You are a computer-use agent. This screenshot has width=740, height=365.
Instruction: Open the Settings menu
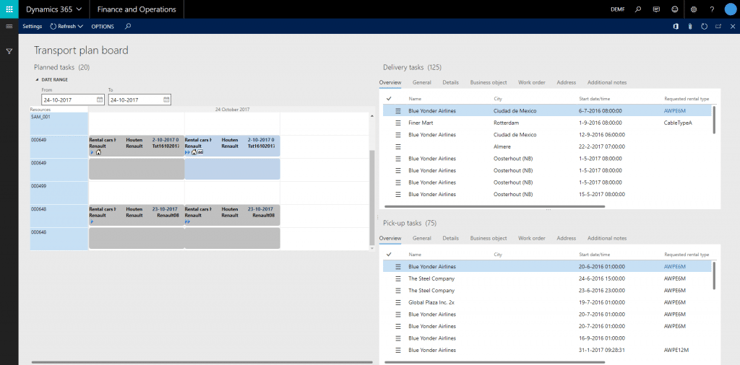click(33, 26)
